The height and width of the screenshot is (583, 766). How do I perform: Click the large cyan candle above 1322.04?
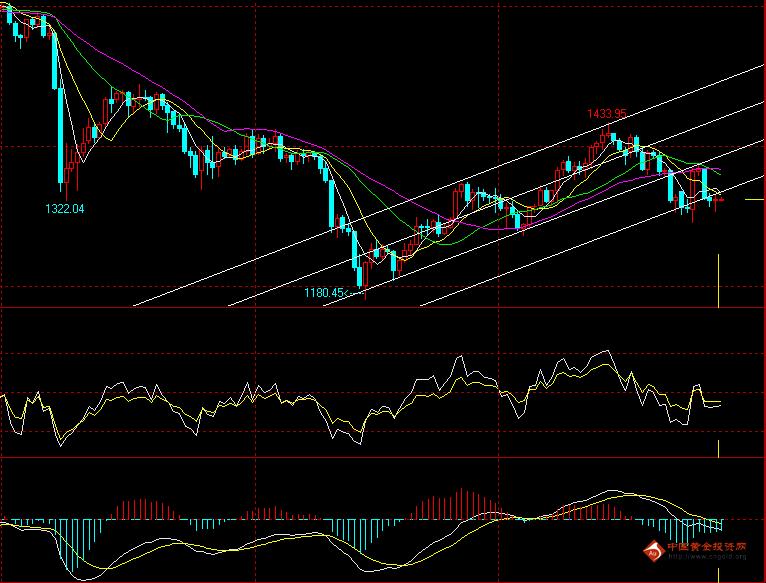(x=61, y=136)
